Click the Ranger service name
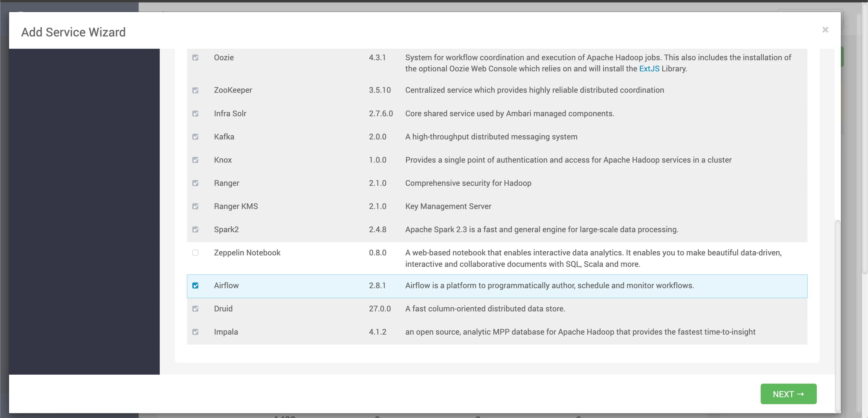The width and height of the screenshot is (868, 418). [x=227, y=183]
